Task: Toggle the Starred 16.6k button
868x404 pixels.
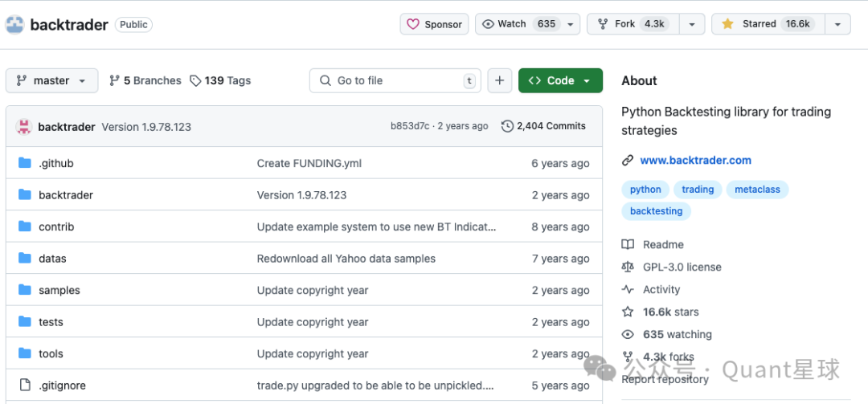Action: pyautogui.click(x=768, y=24)
